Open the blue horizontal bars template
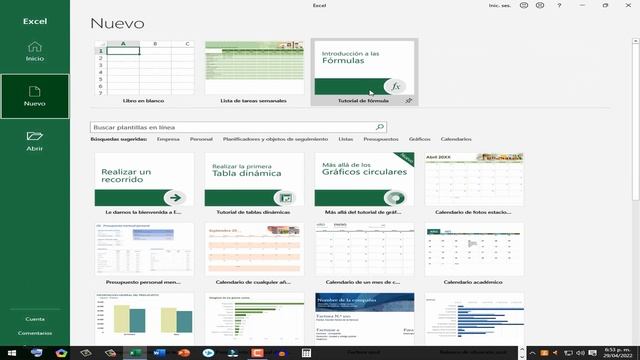 click(x=474, y=319)
